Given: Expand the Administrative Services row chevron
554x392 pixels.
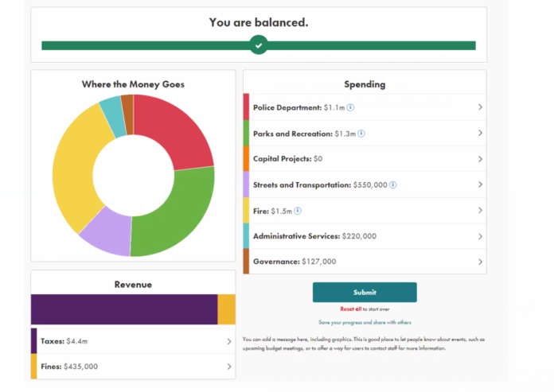Looking at the screenshot, I should point(479,236).
